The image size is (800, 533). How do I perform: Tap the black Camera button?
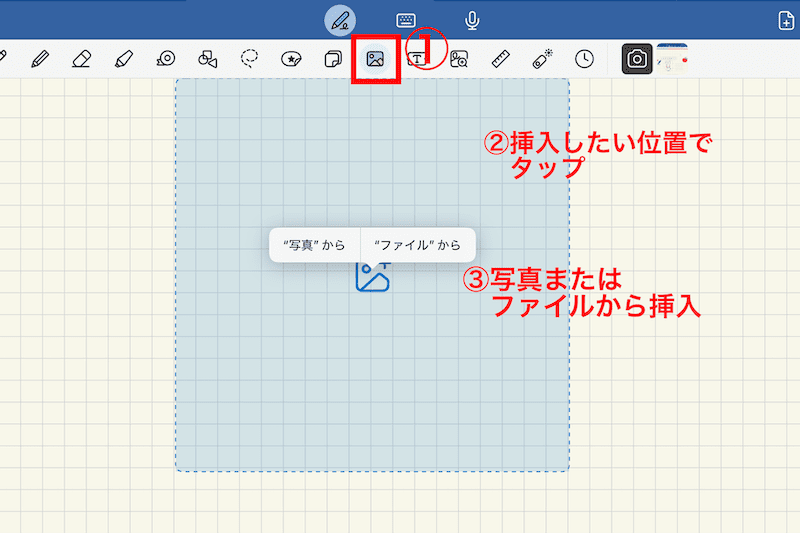[x=636, y=59]
